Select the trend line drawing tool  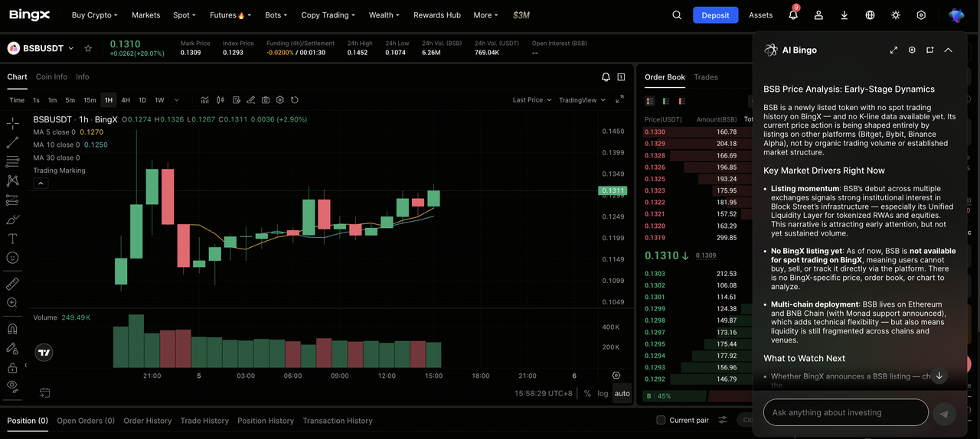coord(12,142)
